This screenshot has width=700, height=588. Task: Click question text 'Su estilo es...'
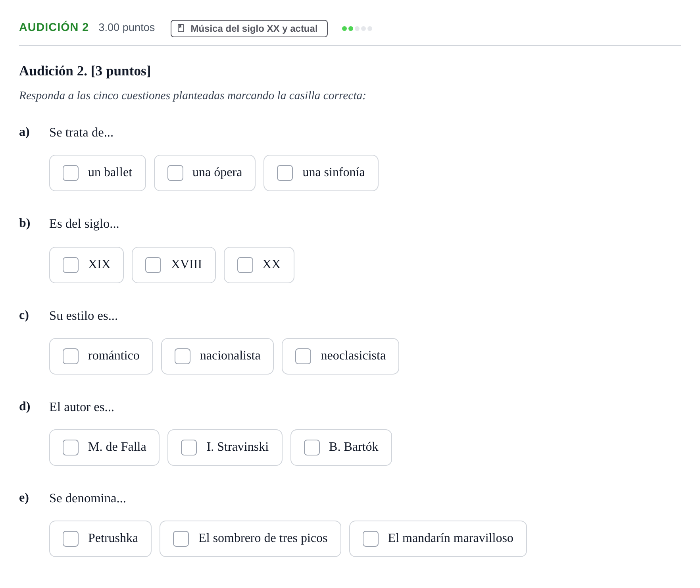coord(83,316)
